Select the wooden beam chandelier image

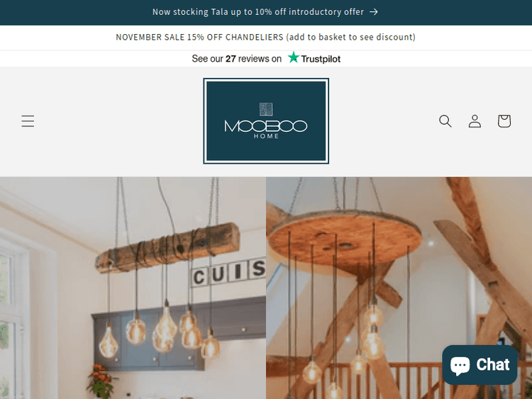coord(133,288)
